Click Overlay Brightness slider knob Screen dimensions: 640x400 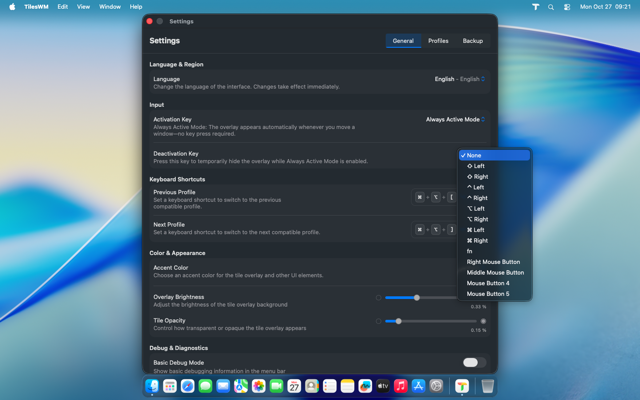click(417, 298)
